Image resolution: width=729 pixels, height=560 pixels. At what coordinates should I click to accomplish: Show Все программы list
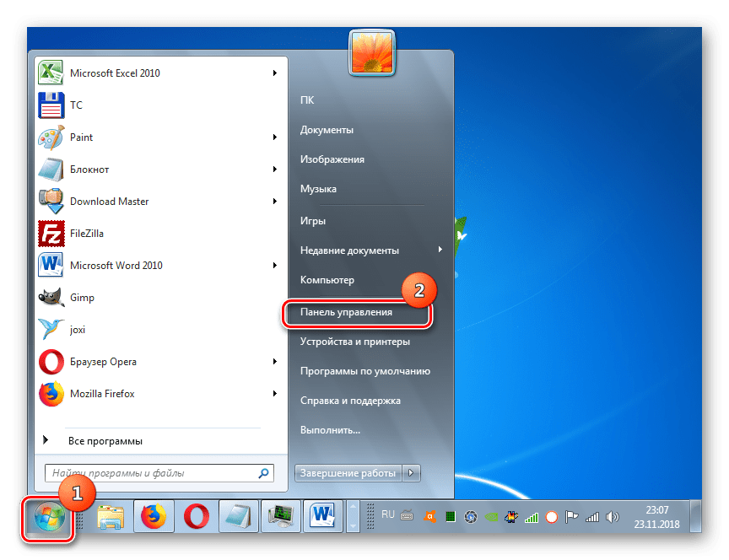click(105, 441)
